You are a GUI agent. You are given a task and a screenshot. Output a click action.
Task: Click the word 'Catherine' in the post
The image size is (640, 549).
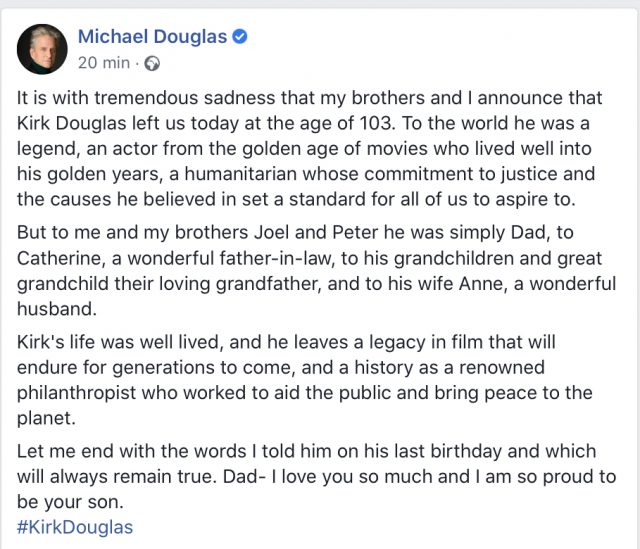pyautogui.click(x=61, y=258)
